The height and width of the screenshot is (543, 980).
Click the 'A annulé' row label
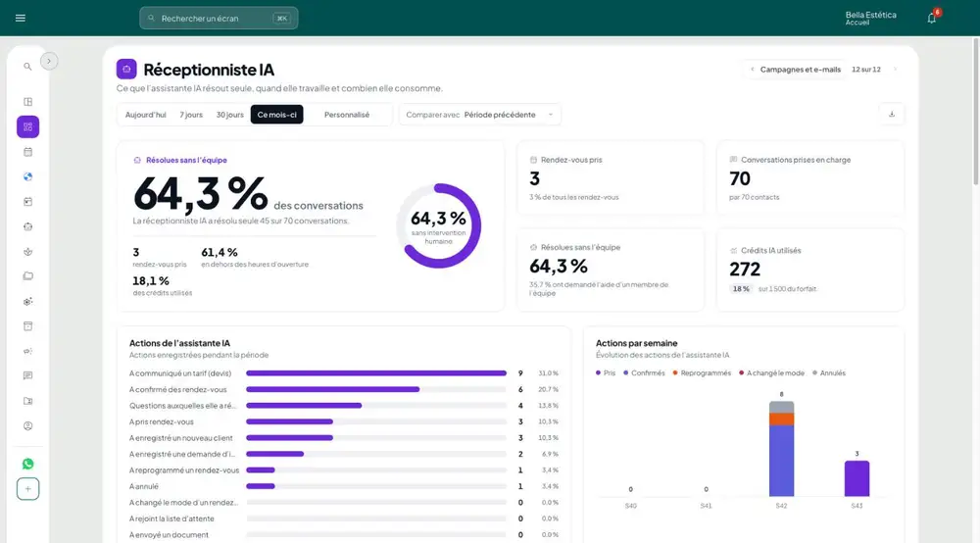(144, 487)
